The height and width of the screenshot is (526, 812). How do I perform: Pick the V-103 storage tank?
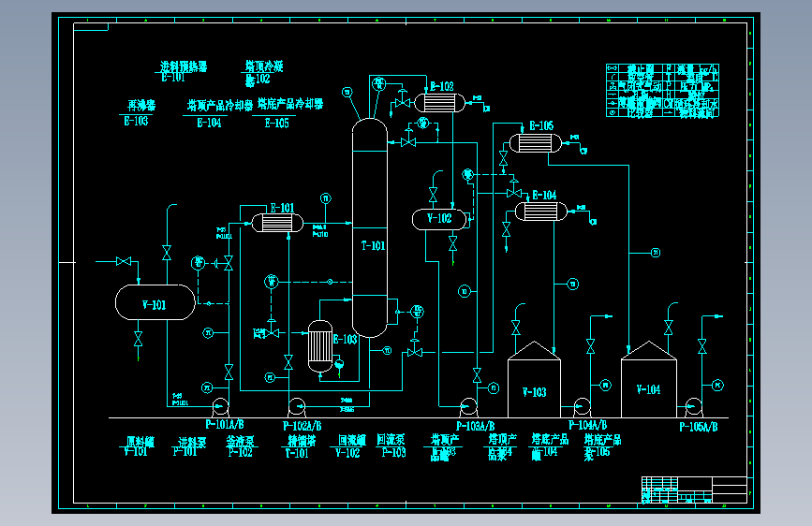point(534,379)
